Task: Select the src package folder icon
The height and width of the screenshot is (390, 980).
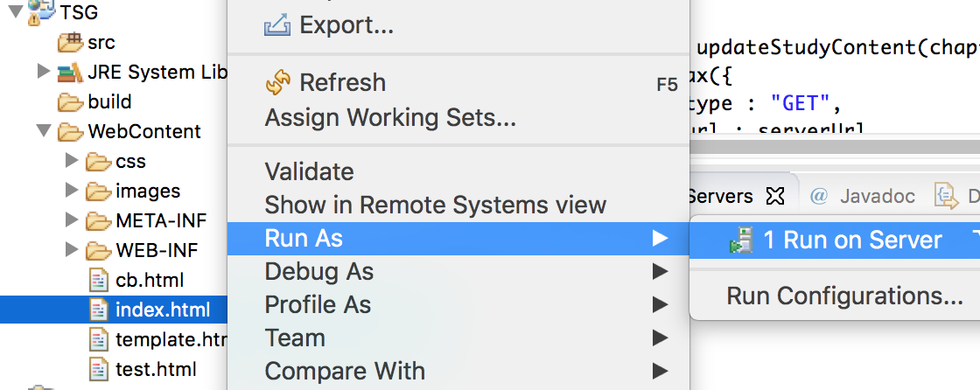Action: pyautogui.click(x=70, y=42)
